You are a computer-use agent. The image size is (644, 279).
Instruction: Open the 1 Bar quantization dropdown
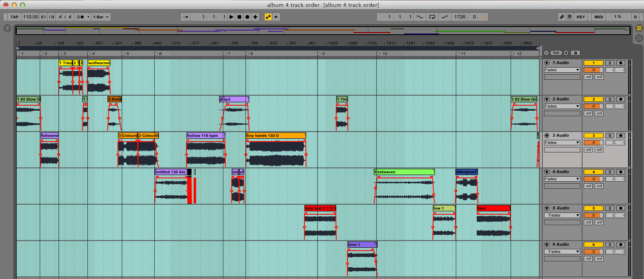click(100, 17)
